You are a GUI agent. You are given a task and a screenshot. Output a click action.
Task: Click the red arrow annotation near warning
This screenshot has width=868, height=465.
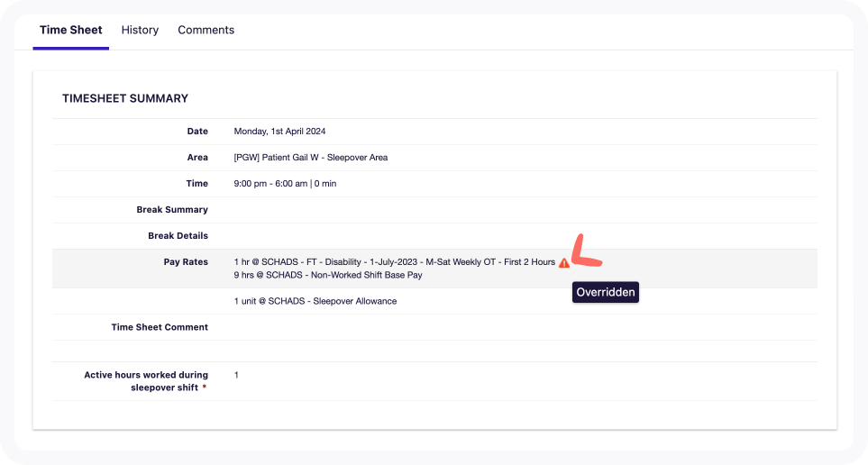coord(587,257)
